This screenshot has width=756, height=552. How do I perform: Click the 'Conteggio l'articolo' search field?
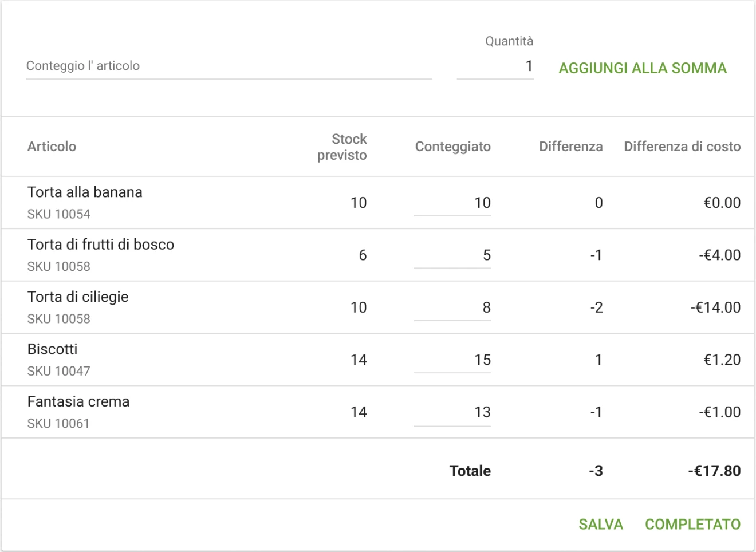228,66
